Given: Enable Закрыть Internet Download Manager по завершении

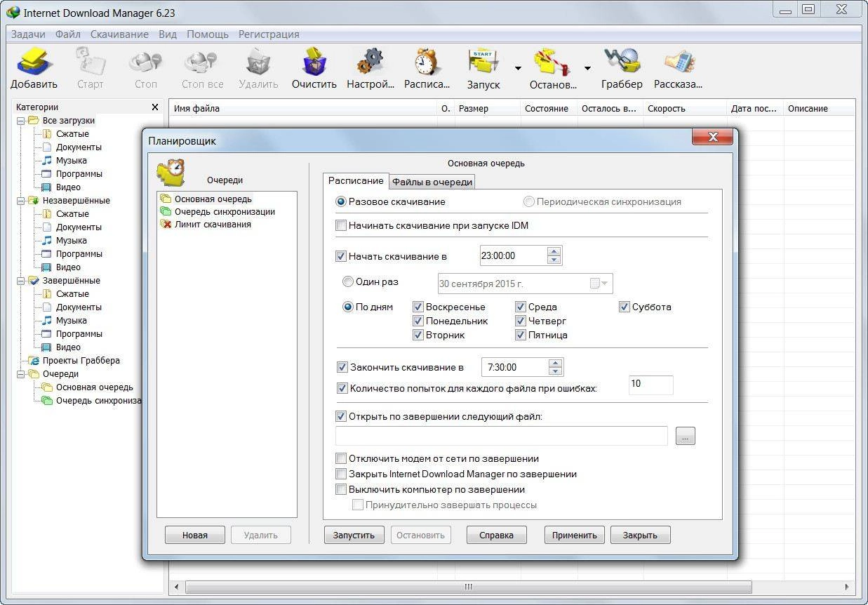Looking at the screenshot, I should (x=341, y=474).
